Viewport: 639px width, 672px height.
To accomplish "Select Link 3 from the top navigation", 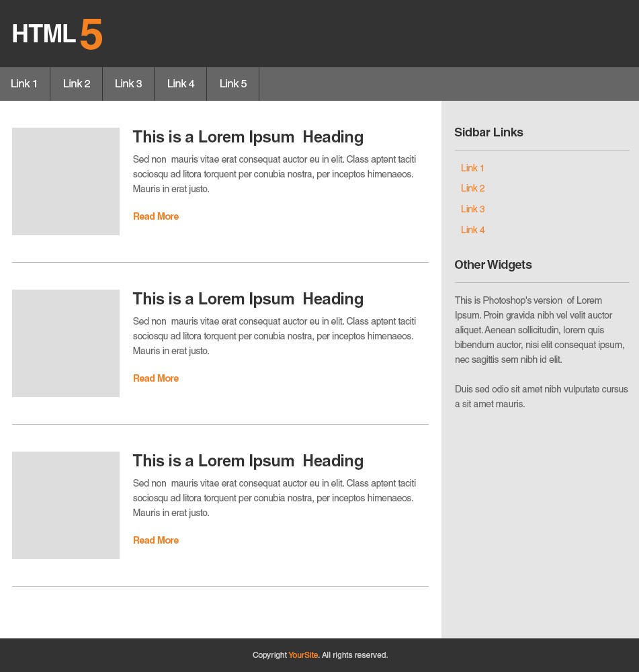I will (x=128, y=83).
